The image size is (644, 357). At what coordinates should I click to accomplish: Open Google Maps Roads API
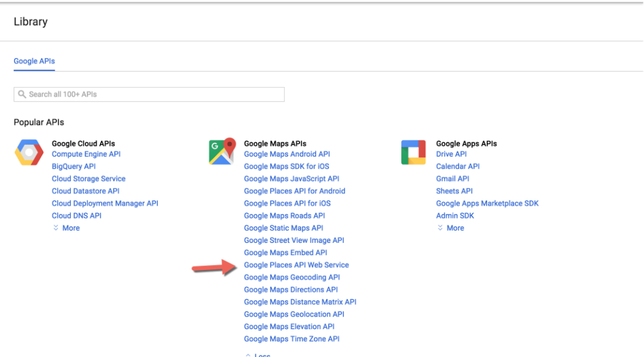[284, 216]
